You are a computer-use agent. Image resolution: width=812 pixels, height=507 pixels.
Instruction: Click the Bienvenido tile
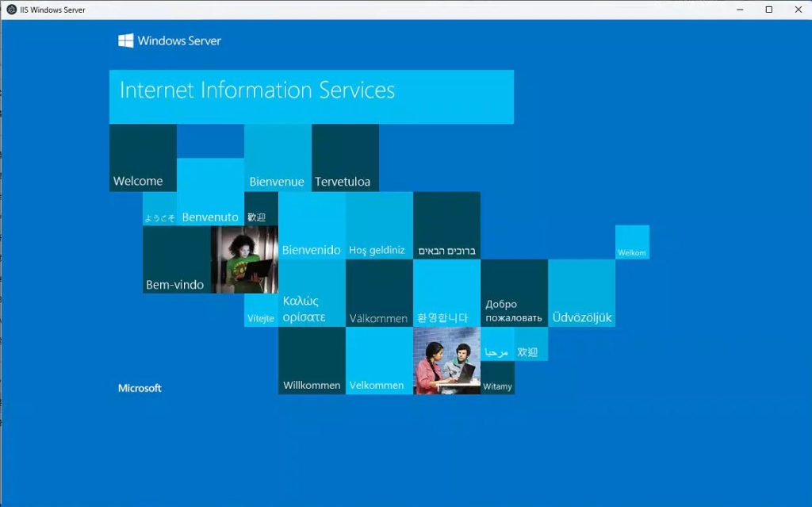tap(312, 225)
